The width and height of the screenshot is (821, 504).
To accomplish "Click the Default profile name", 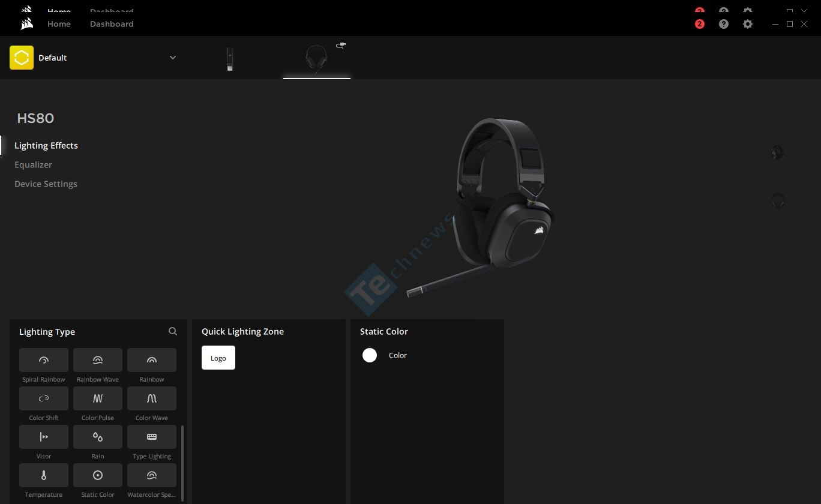I will [53, 58].
